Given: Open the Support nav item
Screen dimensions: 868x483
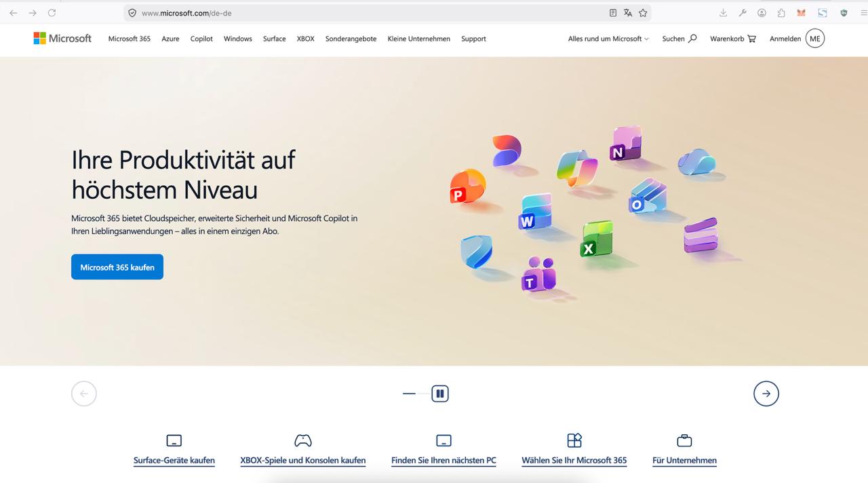Looking at the screenshot, I should pos(473,39).
